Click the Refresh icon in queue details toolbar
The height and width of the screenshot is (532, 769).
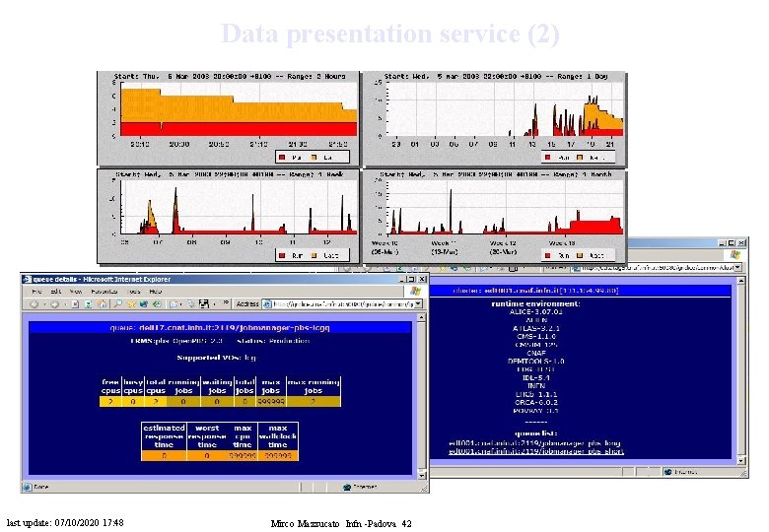click(x=89, y=304)
